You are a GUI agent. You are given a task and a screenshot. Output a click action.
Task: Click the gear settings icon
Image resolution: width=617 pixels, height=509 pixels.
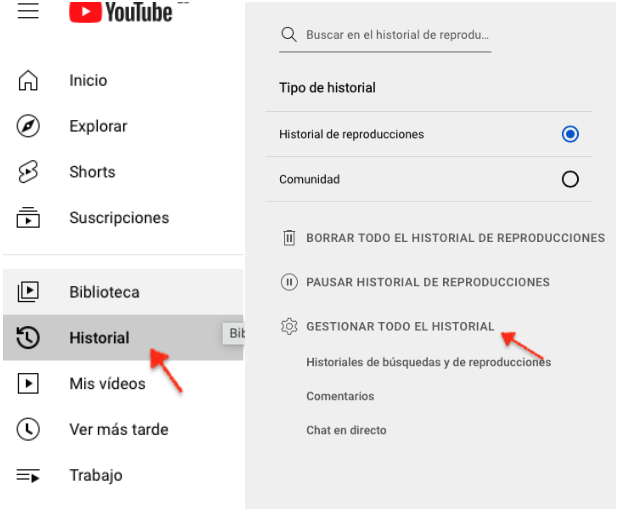tap(289, 326)
